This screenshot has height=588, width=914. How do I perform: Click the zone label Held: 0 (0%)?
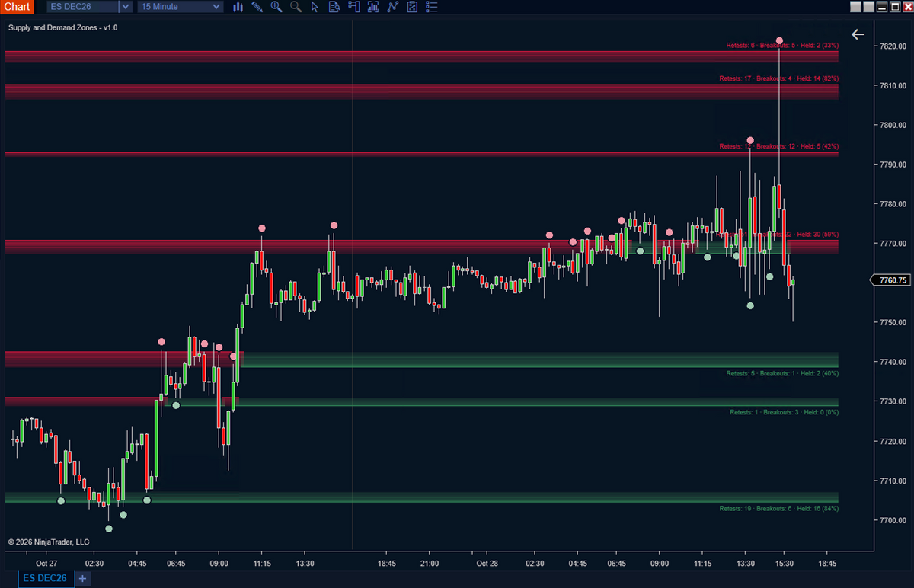820,412
